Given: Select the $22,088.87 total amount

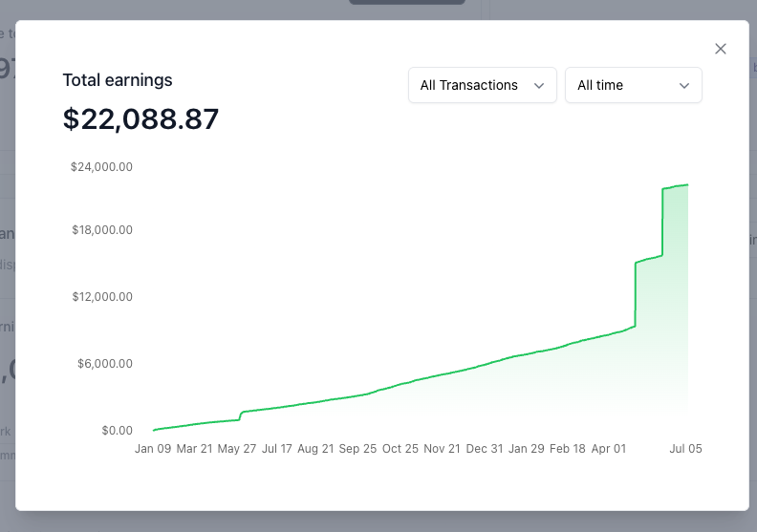Looking at the screenshot, I should click(141, 119).
